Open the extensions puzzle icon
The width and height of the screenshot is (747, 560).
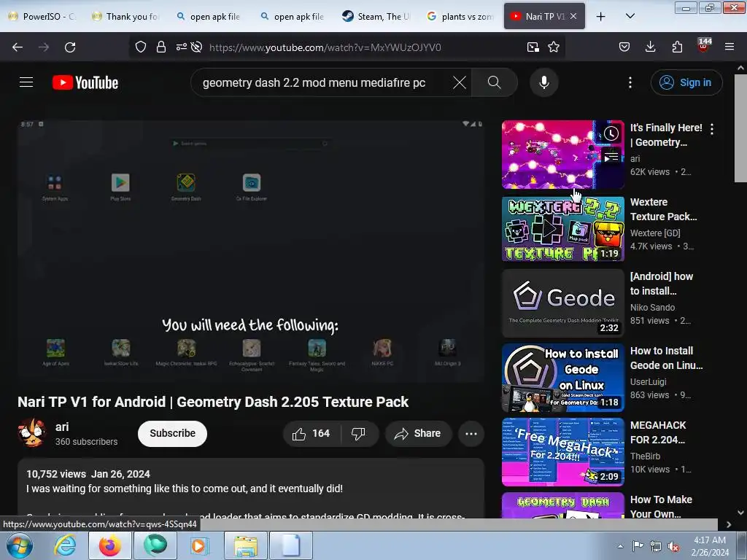click(677, 47)
